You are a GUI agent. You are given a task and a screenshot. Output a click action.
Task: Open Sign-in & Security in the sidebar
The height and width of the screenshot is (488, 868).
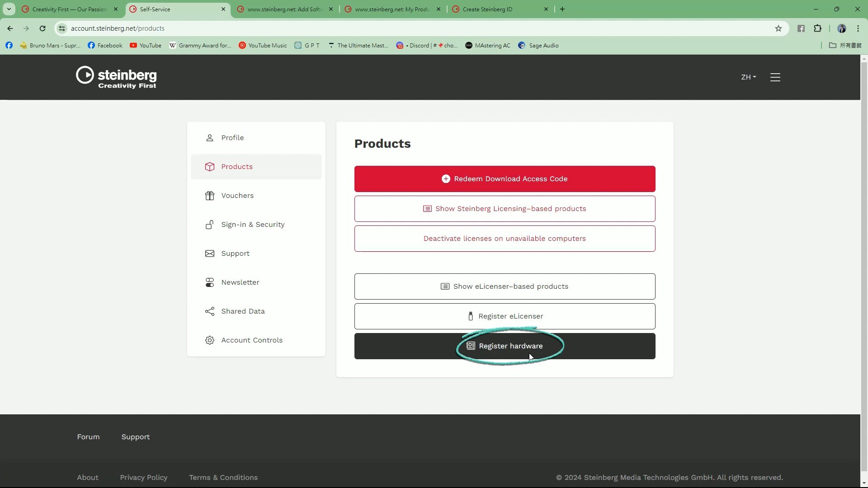(x=252, y=225)
